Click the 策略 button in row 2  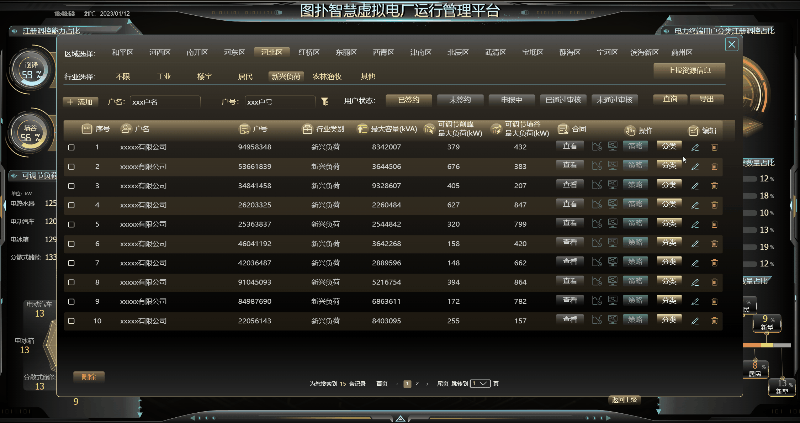click(635, 165)
